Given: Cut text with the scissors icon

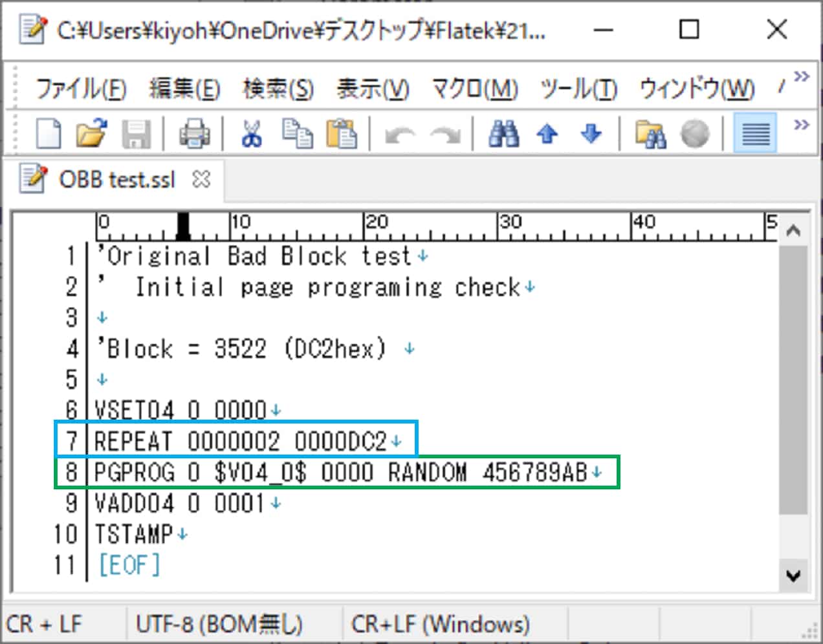Looking at the screenshot, I should (252, 133).
